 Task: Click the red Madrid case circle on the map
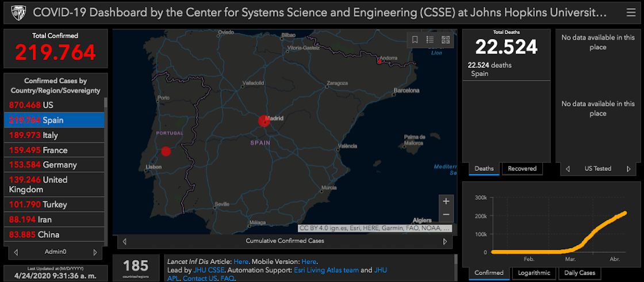coord(264,121)
